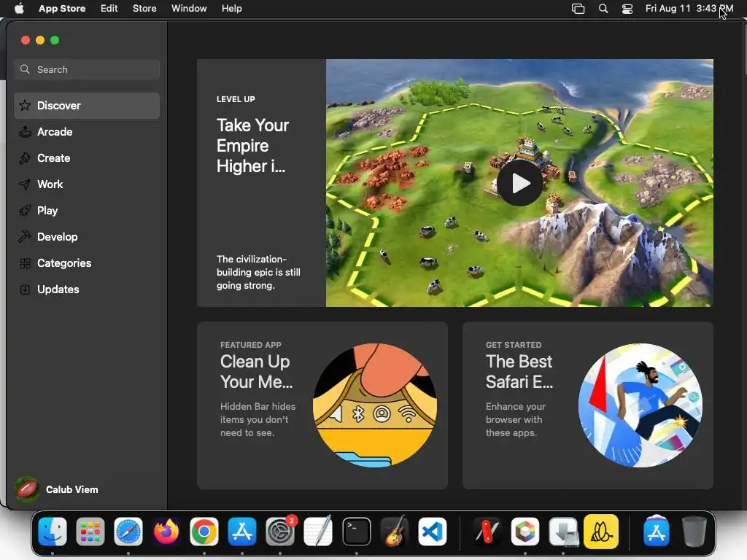747x560 pixels.
Task: Click the yellow scribble app in Dock
Action: tap(601, 532)
